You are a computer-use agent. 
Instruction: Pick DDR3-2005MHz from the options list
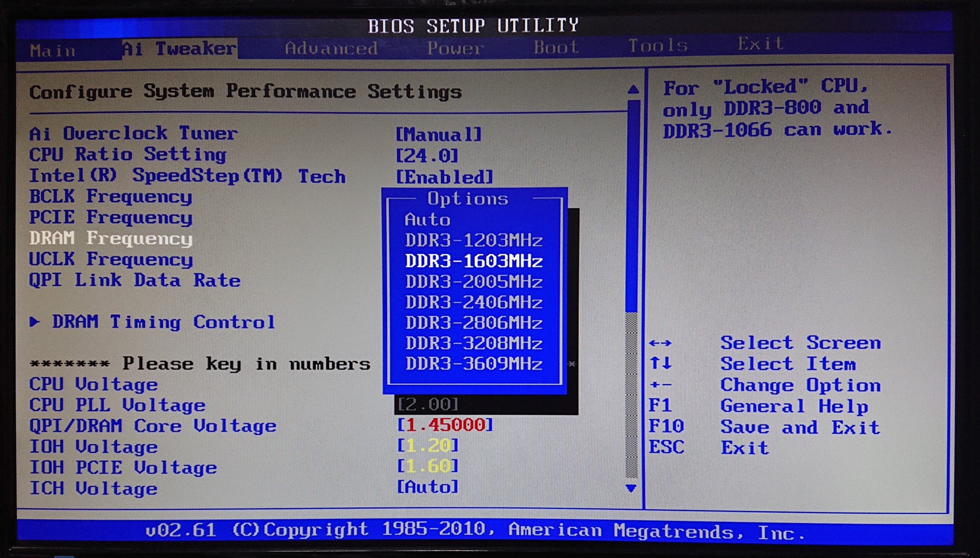(x=474, y=282)
